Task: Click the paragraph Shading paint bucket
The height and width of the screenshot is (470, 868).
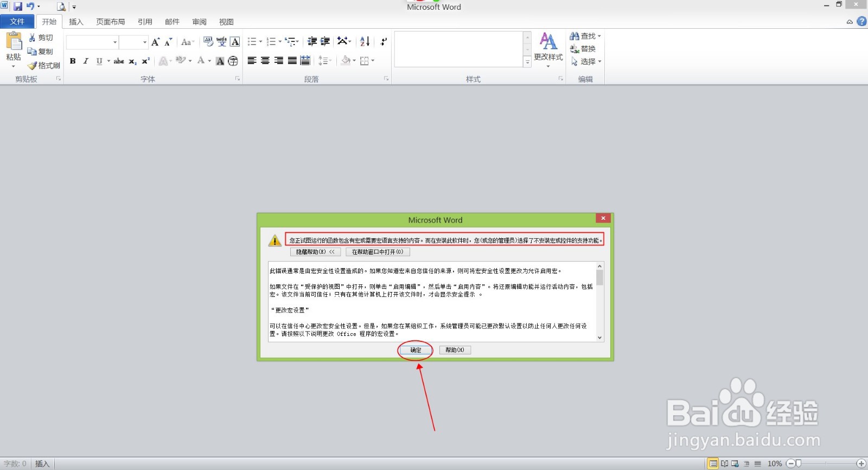Action: 346,60
